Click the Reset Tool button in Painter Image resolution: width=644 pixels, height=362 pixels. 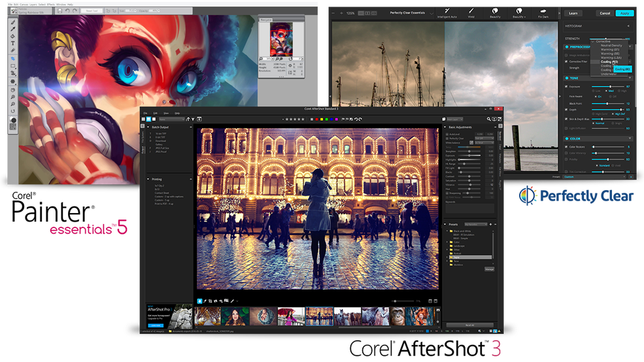pyautogui.click(x=92, y=10)
